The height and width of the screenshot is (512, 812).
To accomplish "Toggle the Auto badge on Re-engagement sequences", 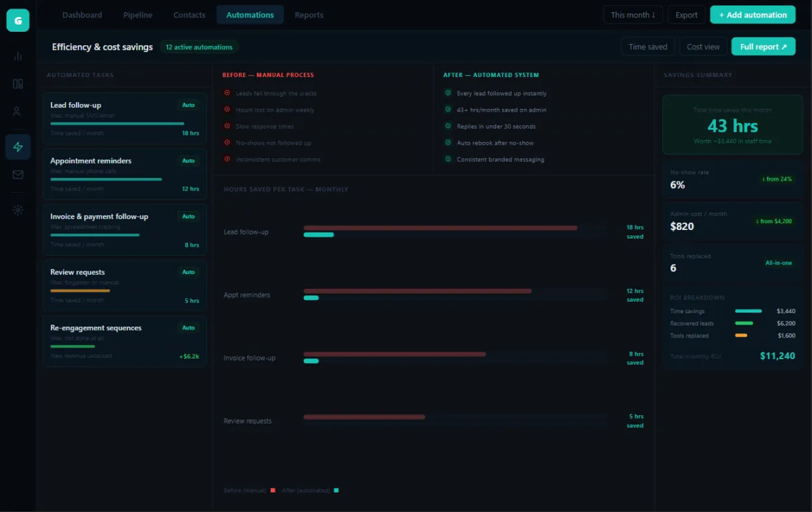I will [189, 328].
